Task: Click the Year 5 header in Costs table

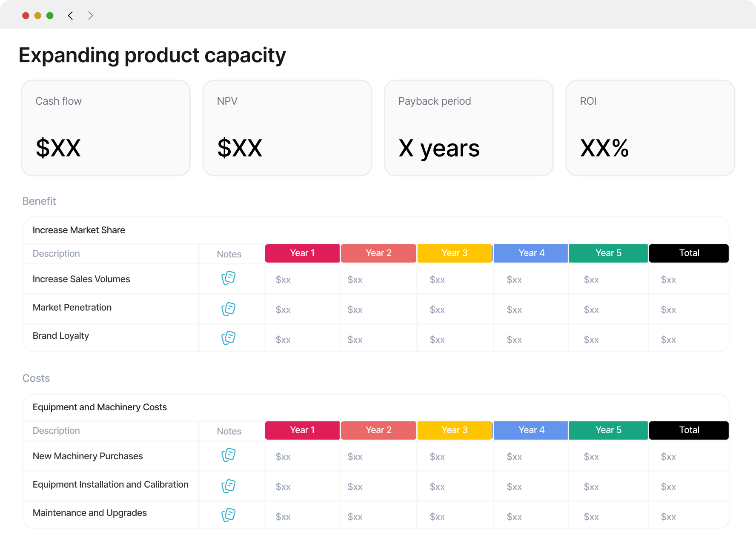Action: (608, 430)
